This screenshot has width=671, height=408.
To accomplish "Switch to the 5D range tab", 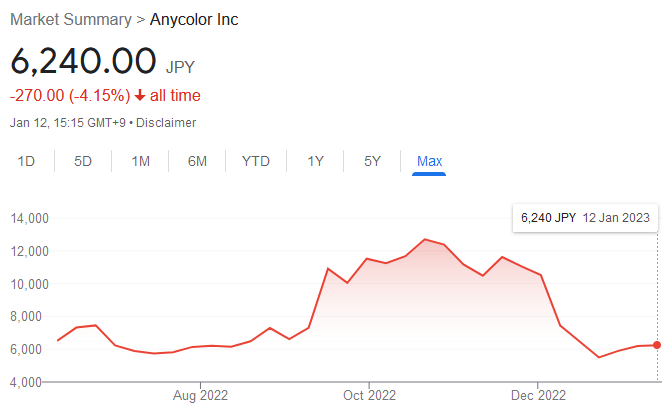I will [x=83, y=161].
